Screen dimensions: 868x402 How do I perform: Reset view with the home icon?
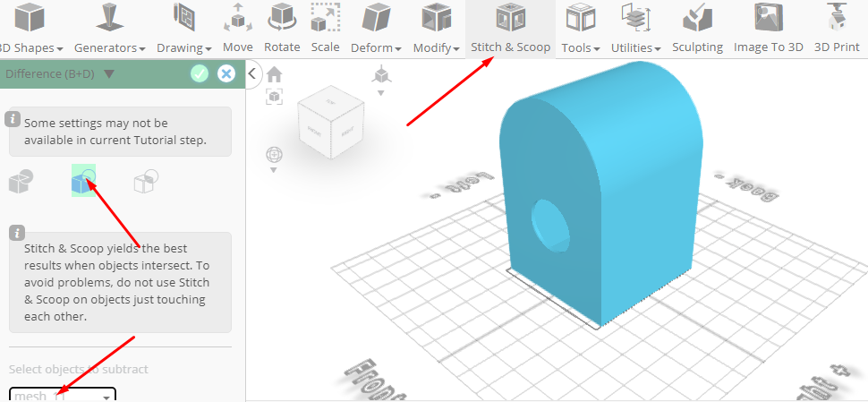click(274, 74)
